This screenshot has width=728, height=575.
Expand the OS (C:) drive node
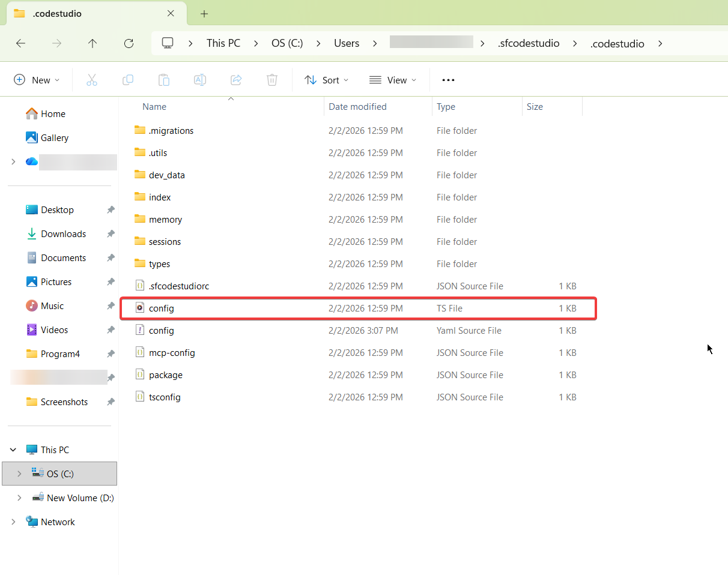[19, 474]
